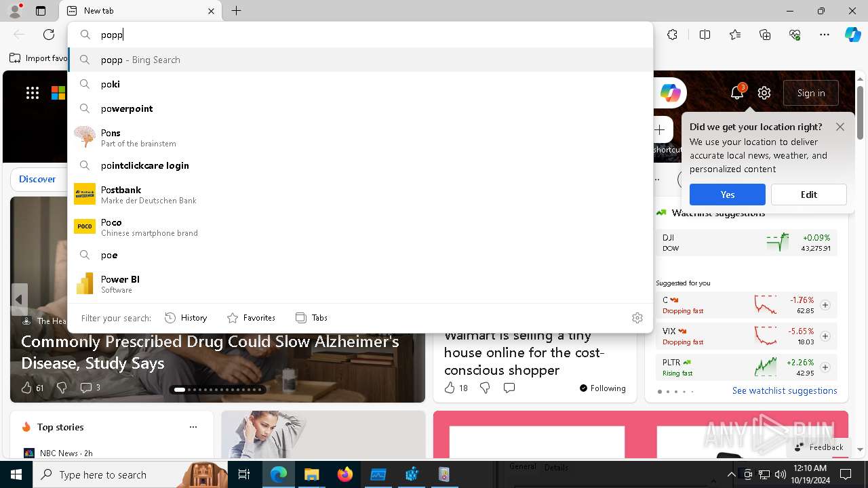Screen dimensions: 868x488
Task: Add VIX to watchlist
Action: click(825, 336)
